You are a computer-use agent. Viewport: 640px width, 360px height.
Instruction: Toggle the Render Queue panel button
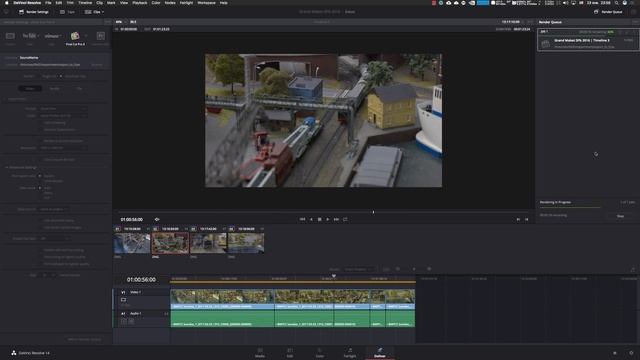pyautogui.click(x=608, y=12)
